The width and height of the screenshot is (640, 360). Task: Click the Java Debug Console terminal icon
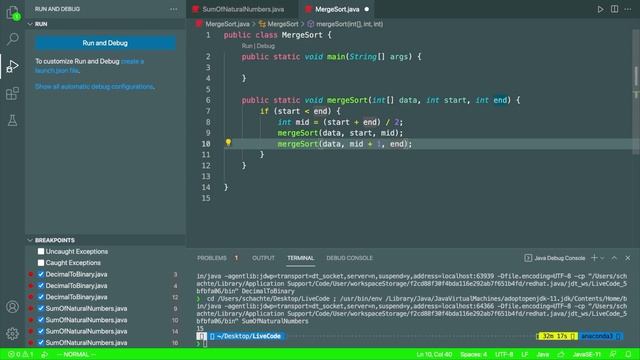tap(528, 258)
